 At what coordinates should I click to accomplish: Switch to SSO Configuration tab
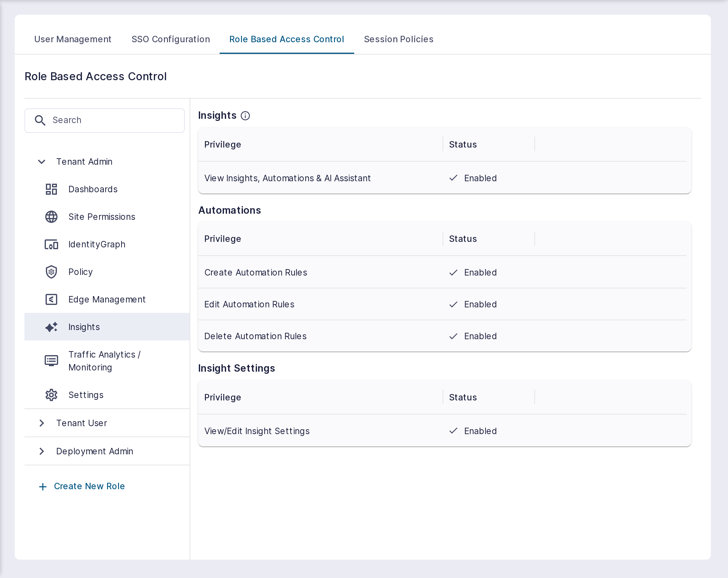pos(170,39)
